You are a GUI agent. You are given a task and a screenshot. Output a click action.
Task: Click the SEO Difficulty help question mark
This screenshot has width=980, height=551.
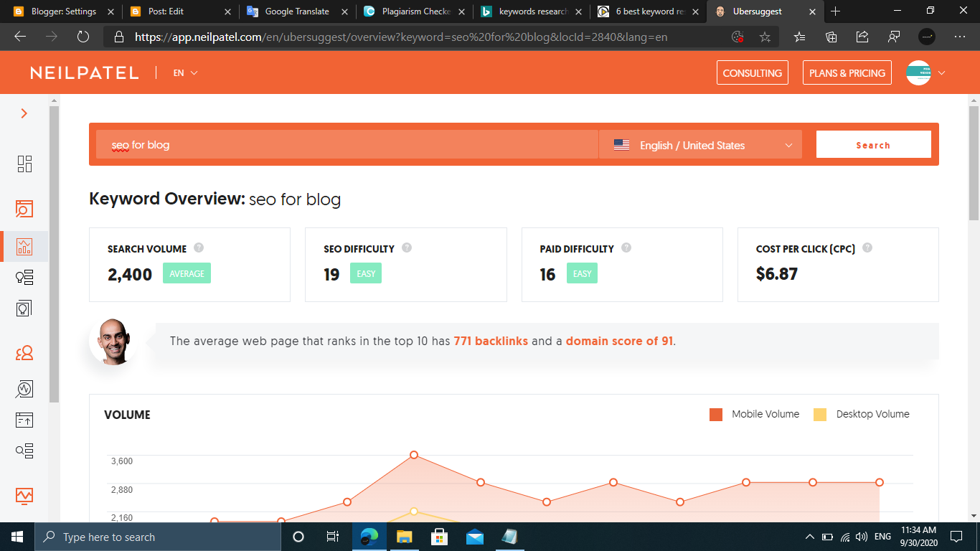coord(407,248)
